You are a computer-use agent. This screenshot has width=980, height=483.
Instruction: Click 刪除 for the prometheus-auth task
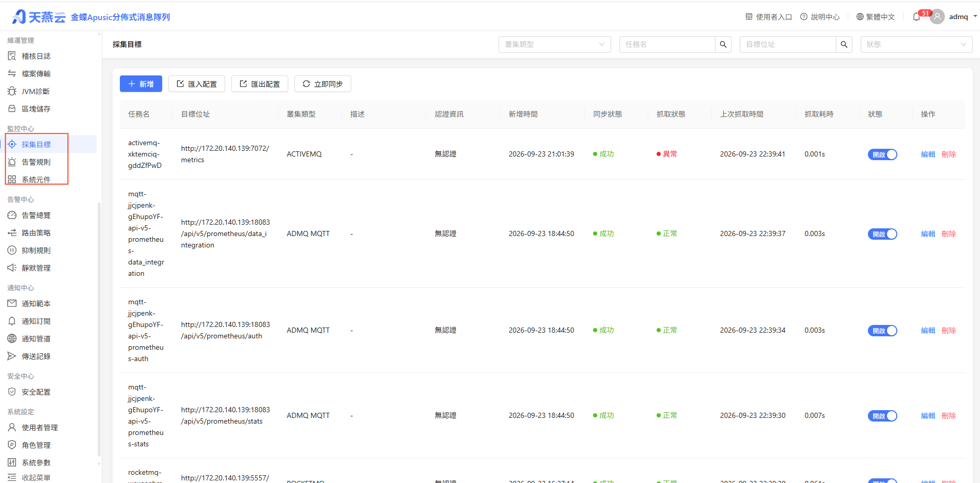(x=948, y=330)
